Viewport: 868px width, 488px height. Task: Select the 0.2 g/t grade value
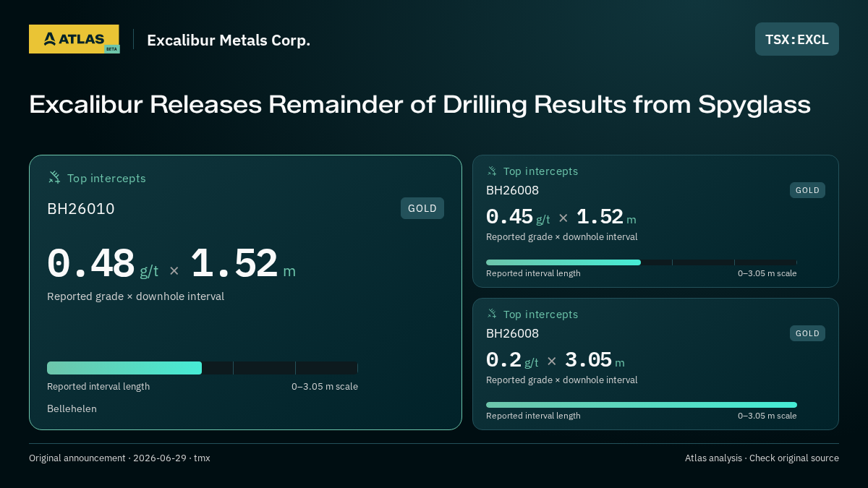coord(512,360)
